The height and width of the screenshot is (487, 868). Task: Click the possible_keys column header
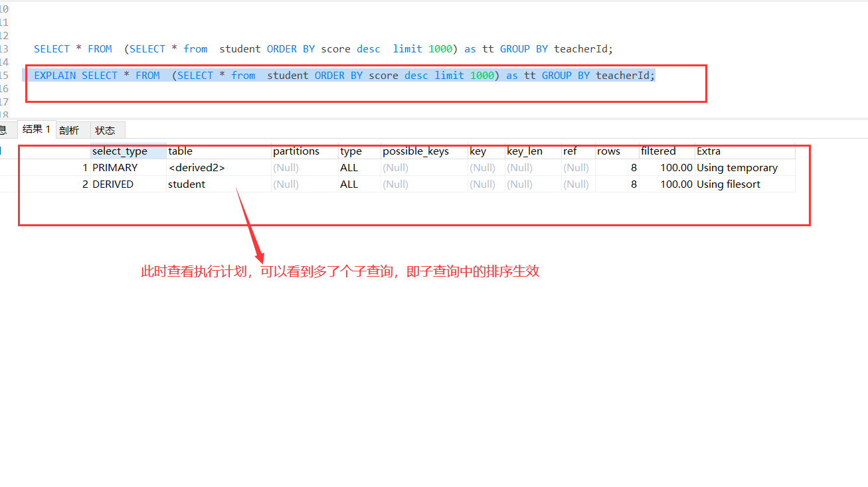click(x=424, y=151)
